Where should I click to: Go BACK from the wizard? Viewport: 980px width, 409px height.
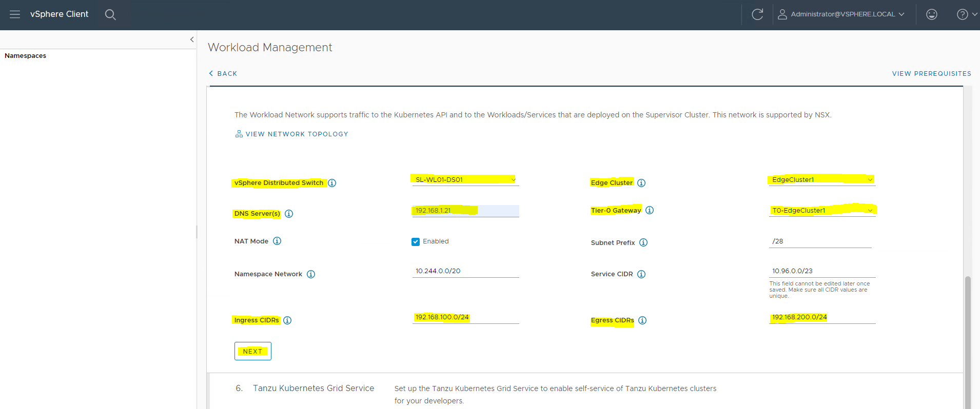coord(223,73)
